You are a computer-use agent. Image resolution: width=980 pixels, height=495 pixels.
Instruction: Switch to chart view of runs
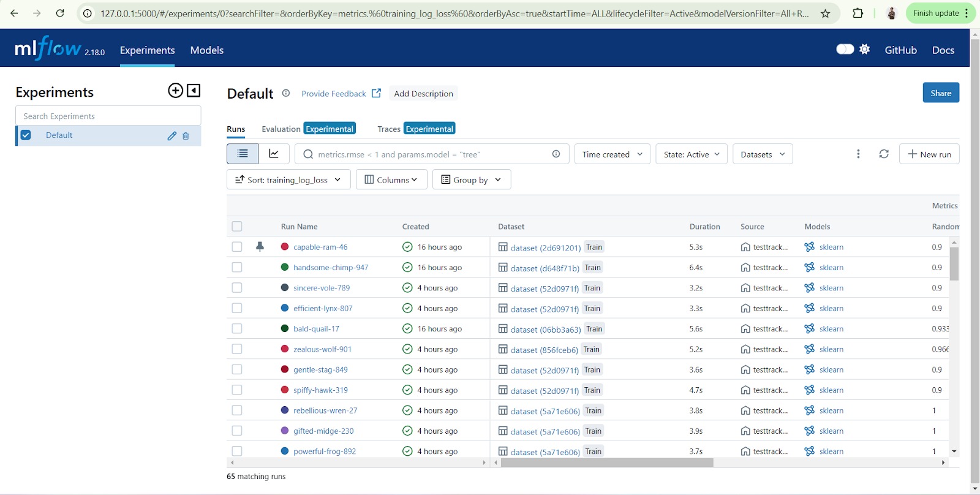coord(274,154)
